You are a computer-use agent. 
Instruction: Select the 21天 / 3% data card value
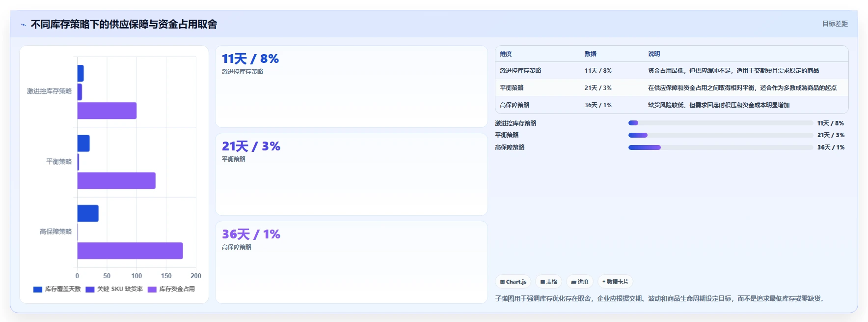point(251,146)
